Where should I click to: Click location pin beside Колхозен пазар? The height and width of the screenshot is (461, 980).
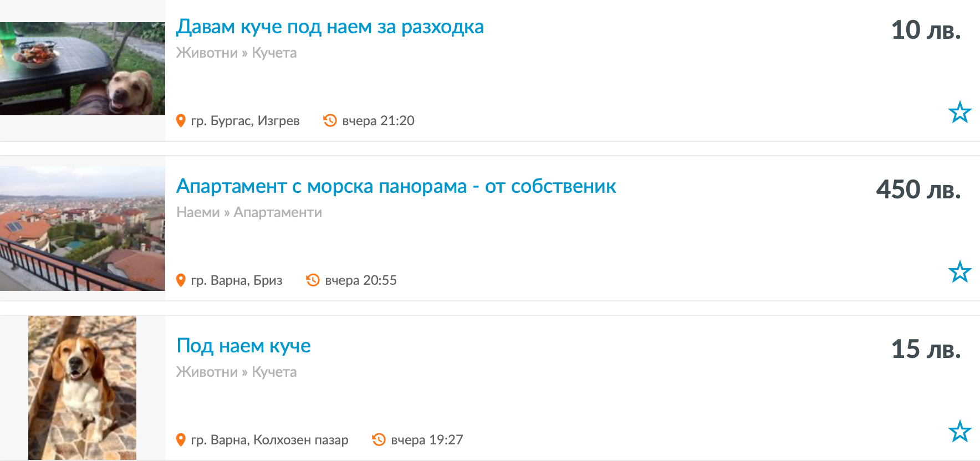coord(181,440)
